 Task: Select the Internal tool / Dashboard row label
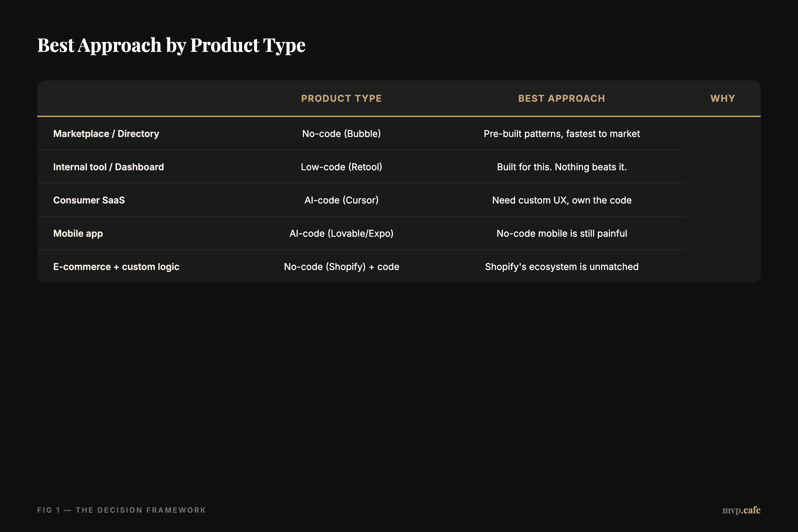pyautogui.click(x=108, y=167)
